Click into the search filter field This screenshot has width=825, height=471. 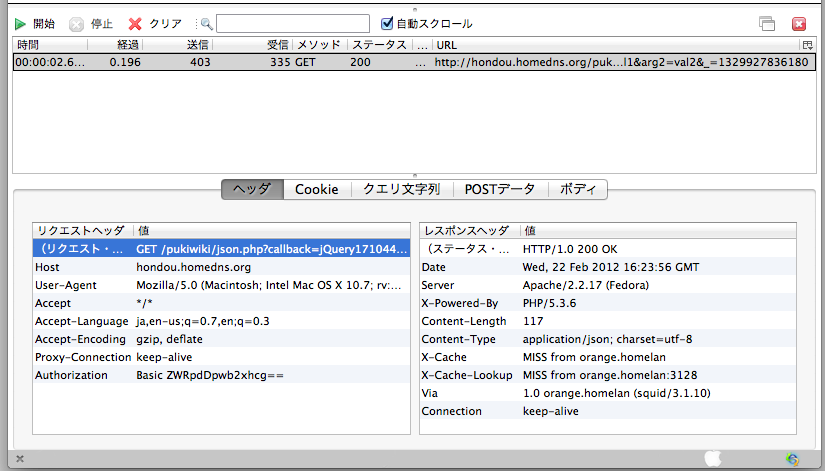click(292, 23)
